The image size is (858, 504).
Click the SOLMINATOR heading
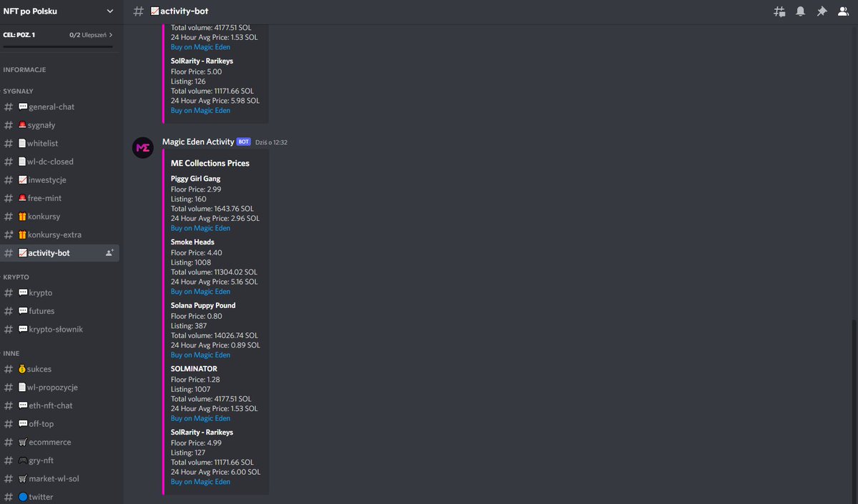[x=194, y=369]
